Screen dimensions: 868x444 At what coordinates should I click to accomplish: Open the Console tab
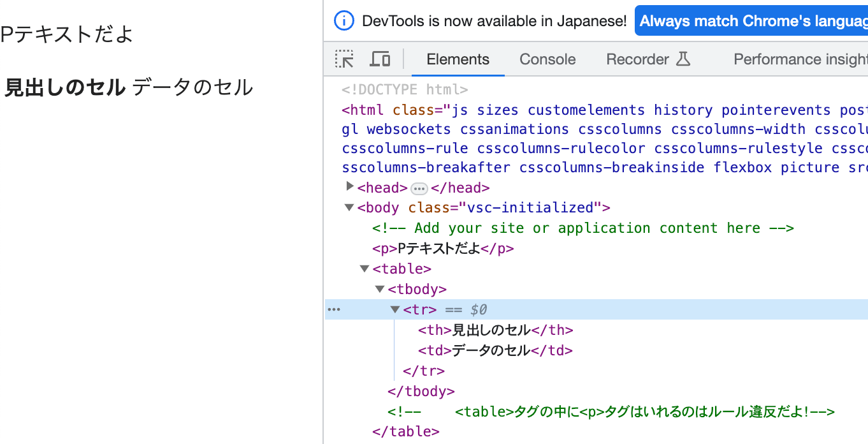(547, 59)
